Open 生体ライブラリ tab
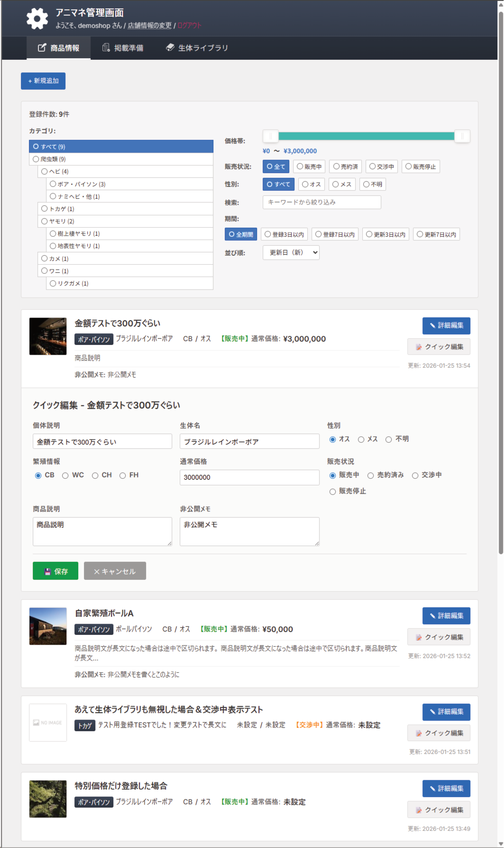Image resolution: width=504 pixels, height=848 pixels. pos(197,48)
